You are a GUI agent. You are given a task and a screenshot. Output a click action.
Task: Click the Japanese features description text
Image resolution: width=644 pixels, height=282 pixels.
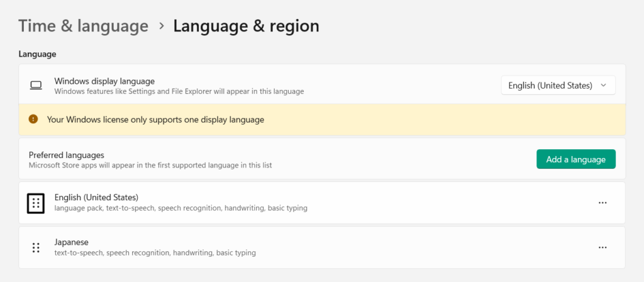click(x=155, y=253)
